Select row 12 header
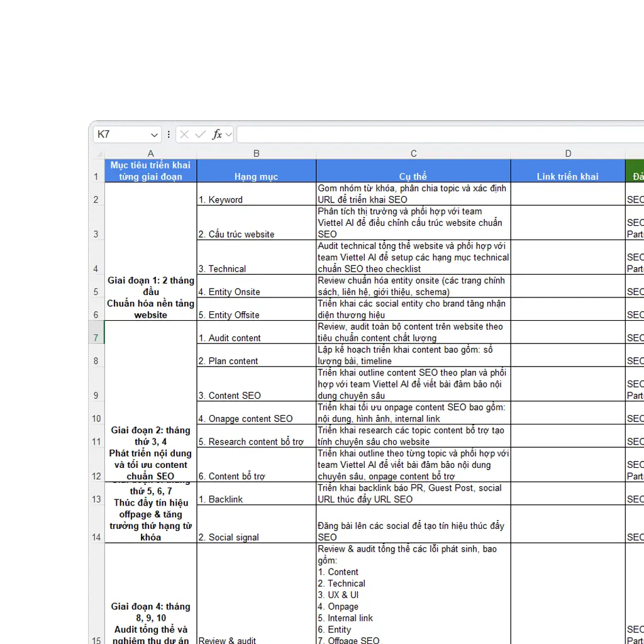This screenshot has height=644, width=644. (x=96, y=465)
